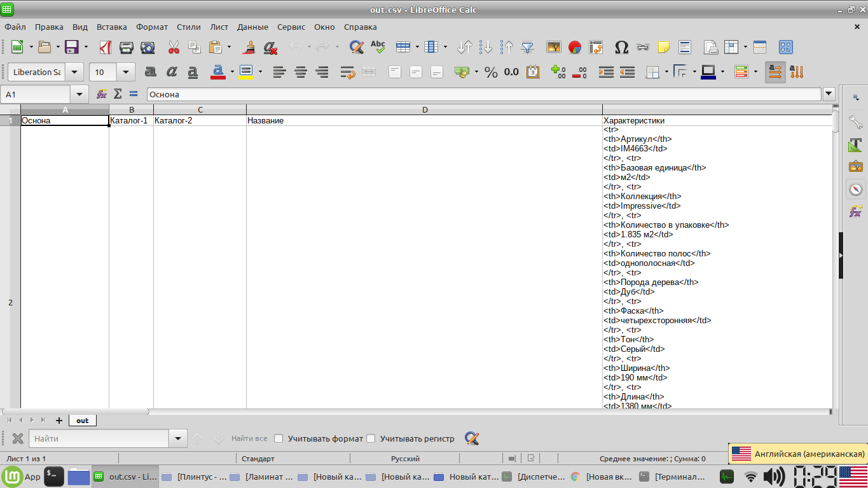Open the Формат menu
Screen dimensions: 868x488
click(152, 27)
